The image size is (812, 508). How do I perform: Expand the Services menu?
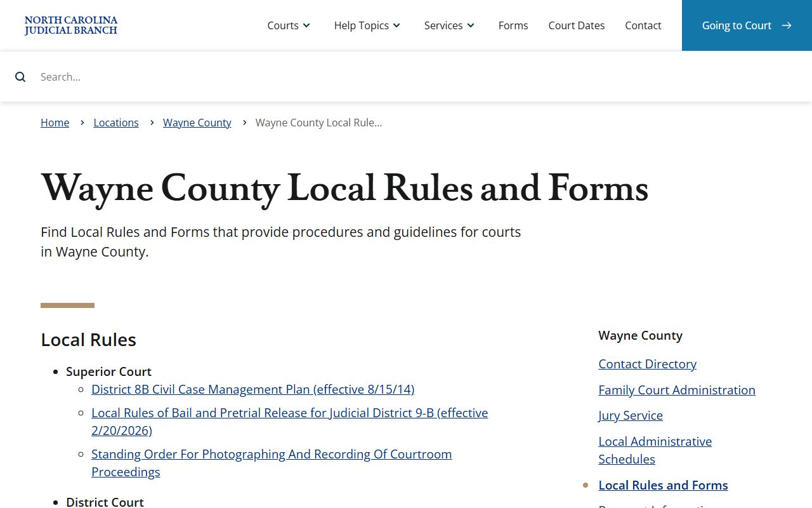pos(449,25)
